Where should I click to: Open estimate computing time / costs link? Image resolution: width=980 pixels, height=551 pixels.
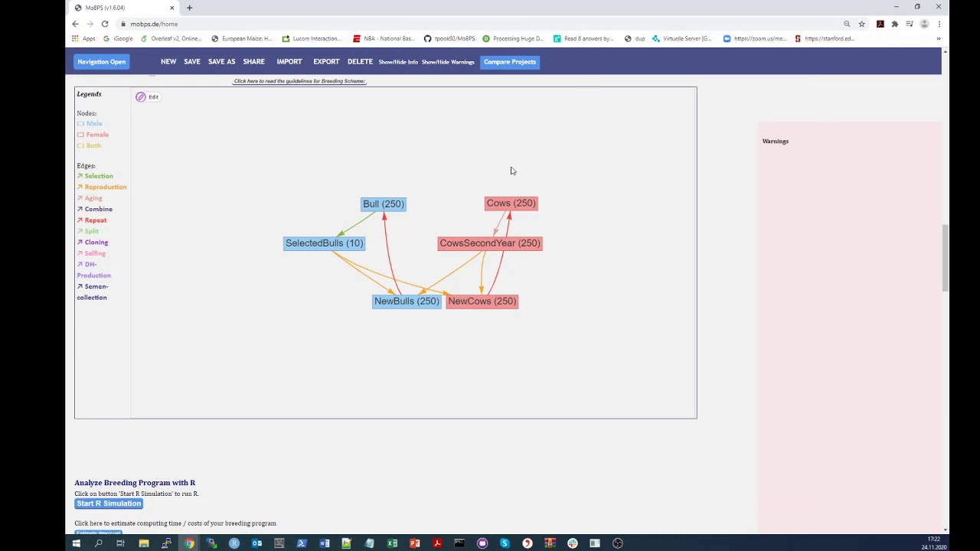click(x=175, y=523)
